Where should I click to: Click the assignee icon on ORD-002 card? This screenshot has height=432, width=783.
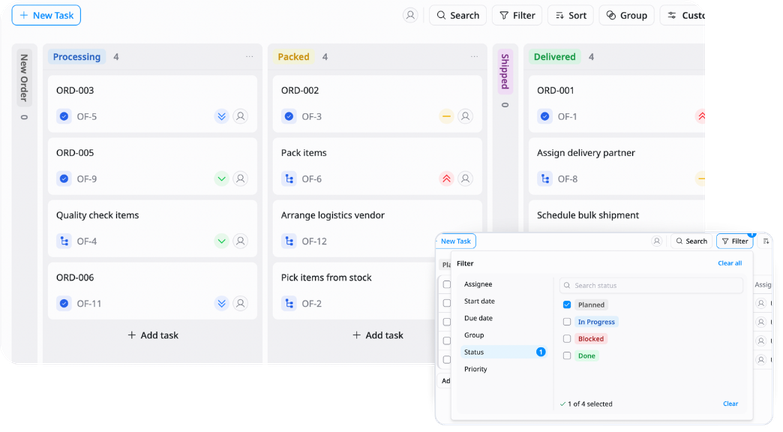tap(465, 116)
